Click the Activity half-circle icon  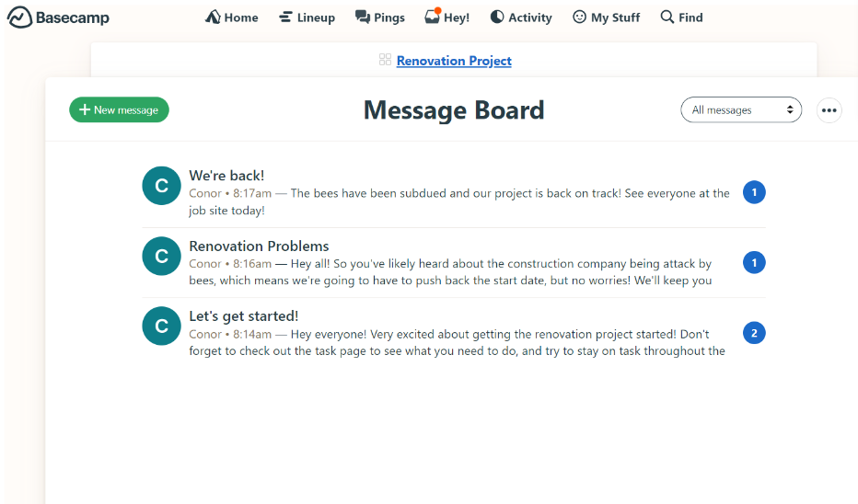pos(497,17)
